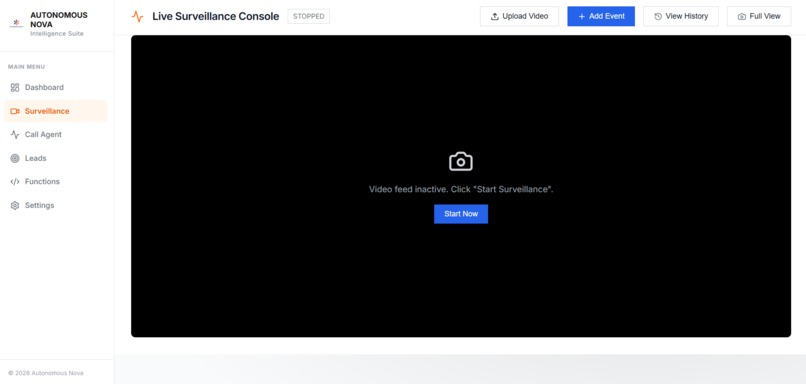The image size is (806, 384).
Task: Click the Upload Video button
Action: 519,16
